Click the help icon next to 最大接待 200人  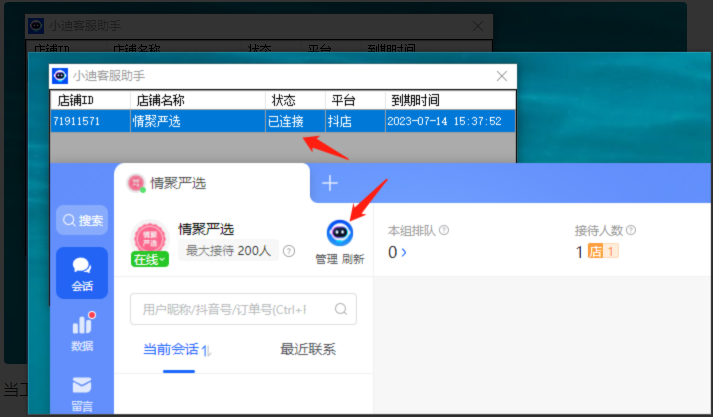pyautogui.click(x=289, y=251)
